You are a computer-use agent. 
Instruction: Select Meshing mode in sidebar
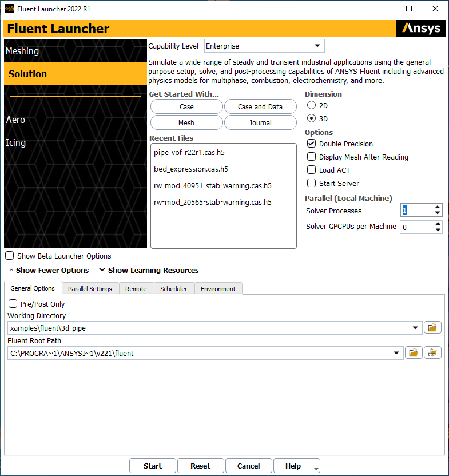(76, 51)
